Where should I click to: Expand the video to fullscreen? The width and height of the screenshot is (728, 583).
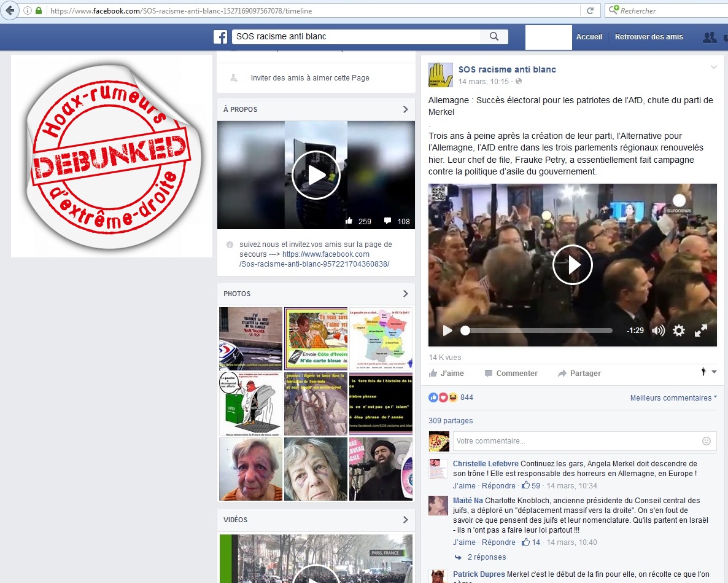pyautogui.click(x=700, y=331)
